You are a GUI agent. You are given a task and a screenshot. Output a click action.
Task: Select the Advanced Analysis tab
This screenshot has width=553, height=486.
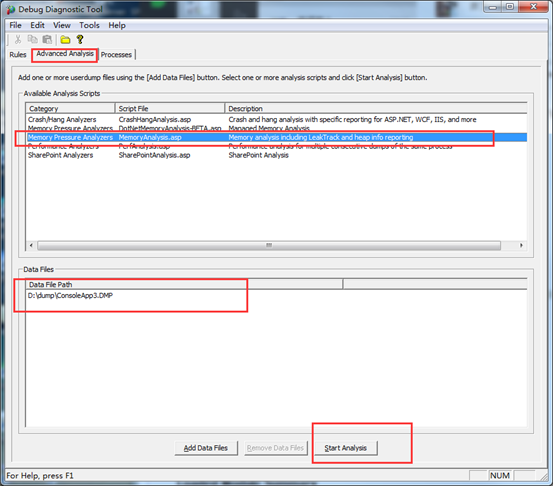coord(65,54)
